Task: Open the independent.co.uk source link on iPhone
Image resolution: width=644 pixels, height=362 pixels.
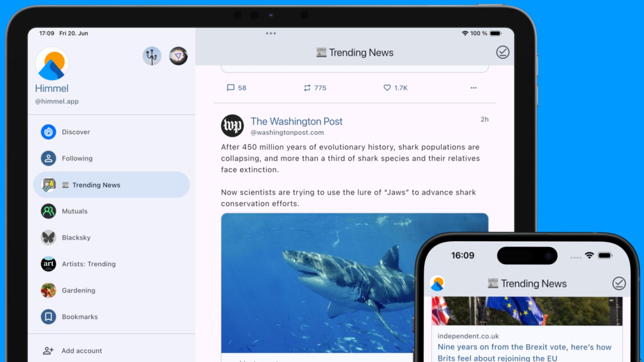Action: tap(468, 336)
